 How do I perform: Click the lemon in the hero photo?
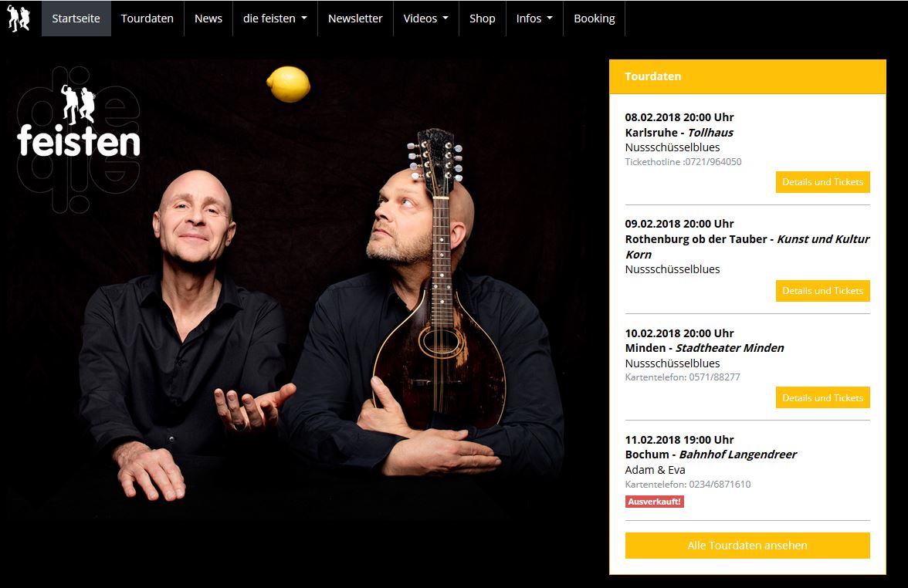(289, 85)
